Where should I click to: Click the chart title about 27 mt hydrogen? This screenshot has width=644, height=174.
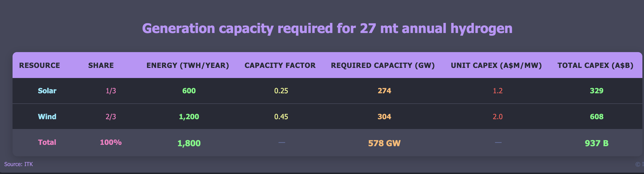(x=327, y=28)
